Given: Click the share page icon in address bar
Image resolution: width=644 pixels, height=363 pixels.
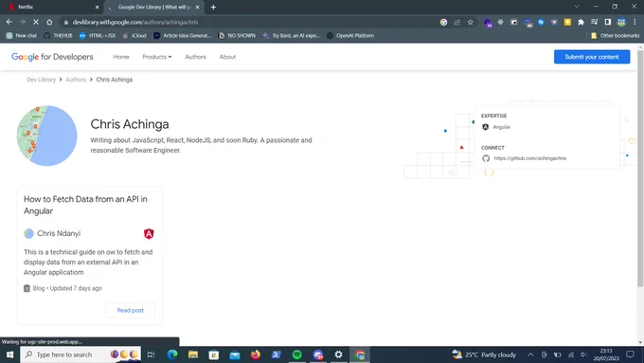Looking at the screenshot, I should click(x=456, y=22).
